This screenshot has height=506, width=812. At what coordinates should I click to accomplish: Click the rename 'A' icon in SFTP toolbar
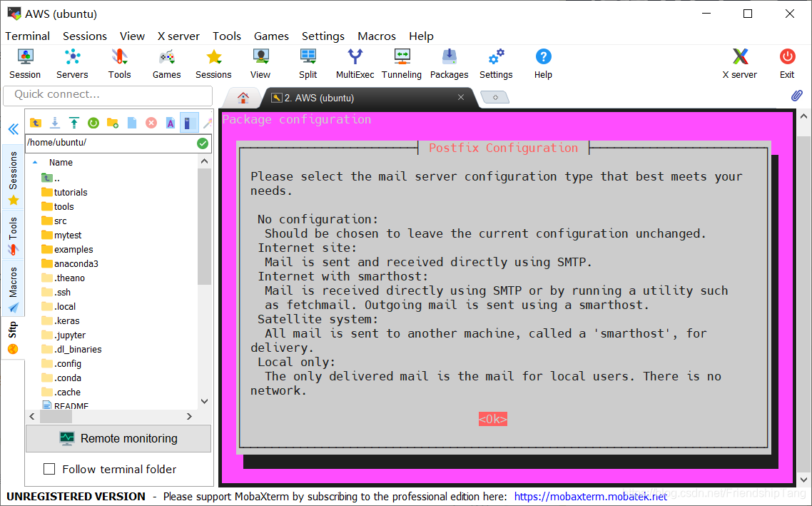click(x=171, y=123)
